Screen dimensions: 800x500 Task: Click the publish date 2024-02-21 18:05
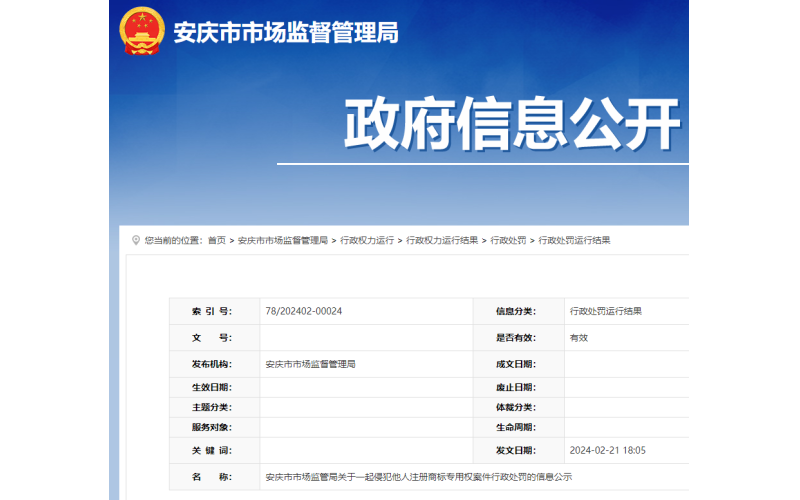(607, 451)
